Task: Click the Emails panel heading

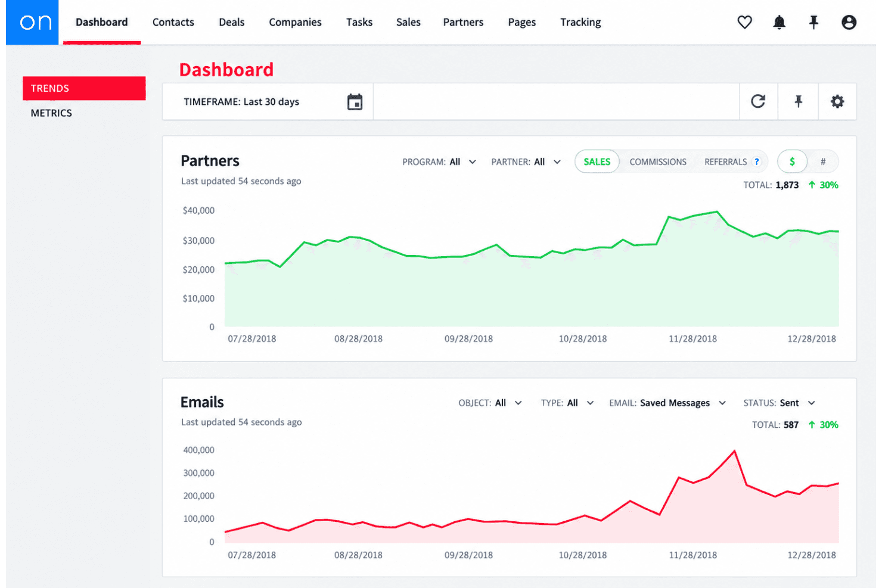Action: click(x=202, y=402)
